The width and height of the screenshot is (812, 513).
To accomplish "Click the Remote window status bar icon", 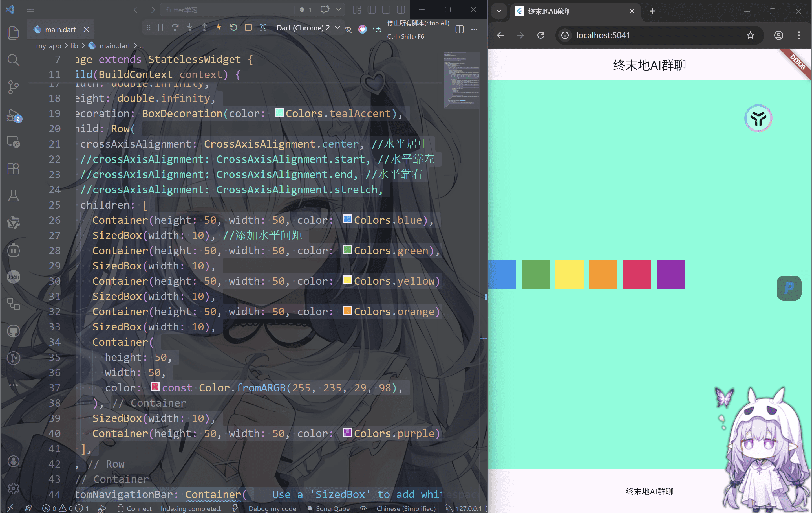I will 10,508.
